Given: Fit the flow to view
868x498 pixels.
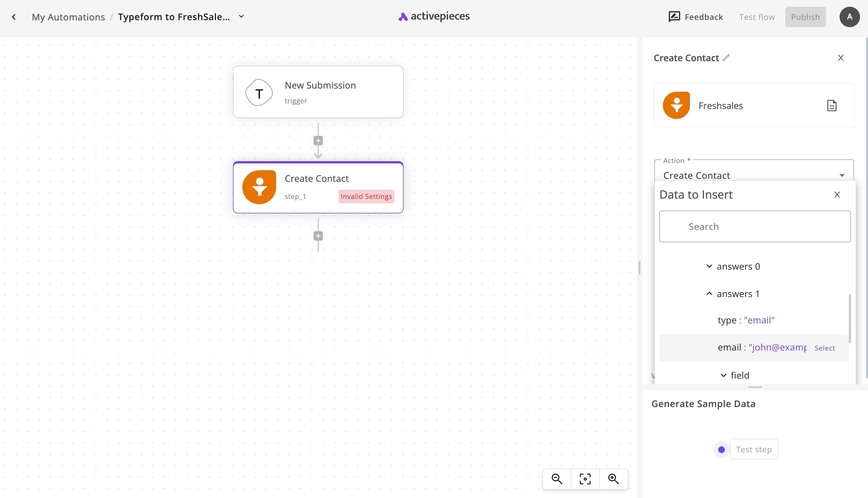Looking at the screenshot, I should pyautogui.click(x=585, y=479).
